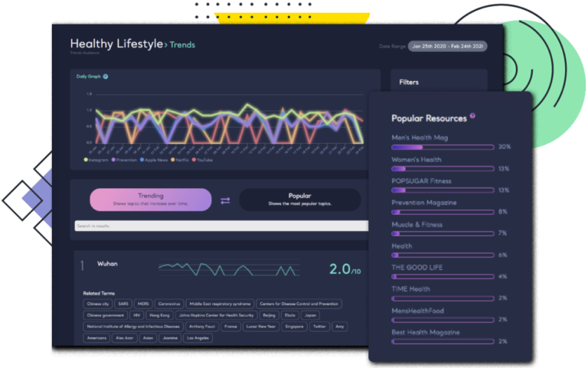Click the Wuhan trend sparkline

pos(228,269)
